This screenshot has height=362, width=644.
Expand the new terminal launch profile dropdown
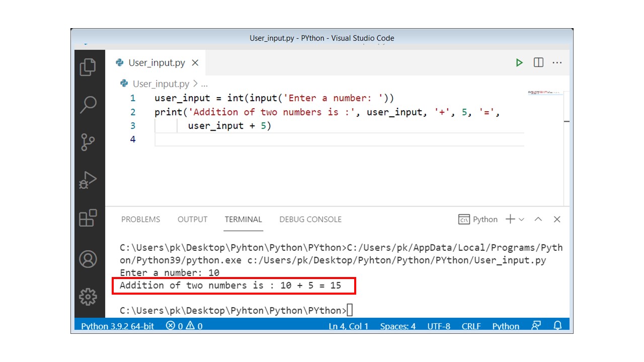(521, 220)
